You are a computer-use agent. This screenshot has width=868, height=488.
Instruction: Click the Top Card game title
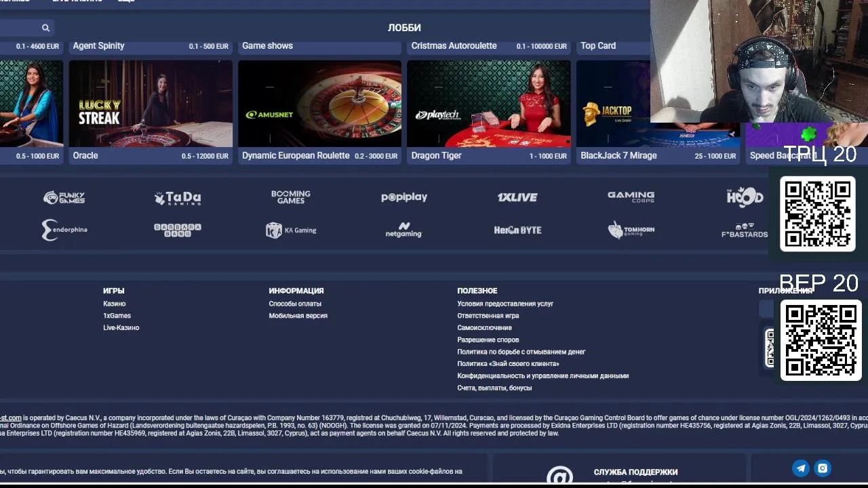coord(598,46)
